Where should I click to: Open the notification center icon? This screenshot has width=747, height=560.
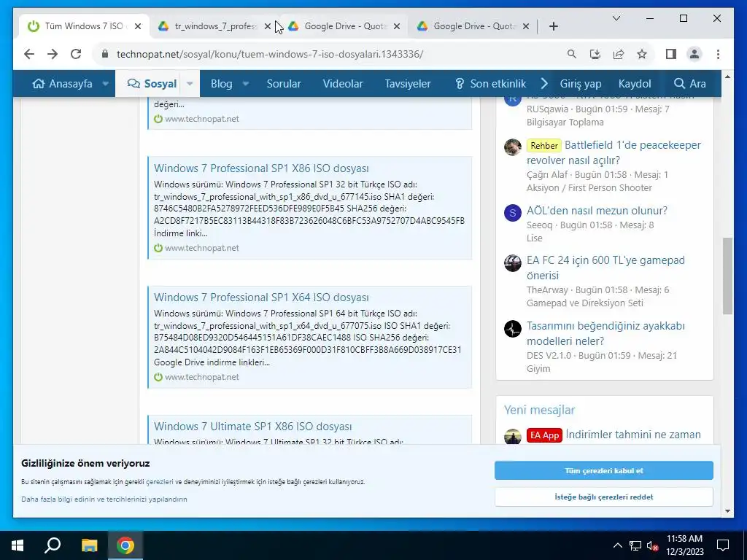pyautogui.click(x=723, y=545)
